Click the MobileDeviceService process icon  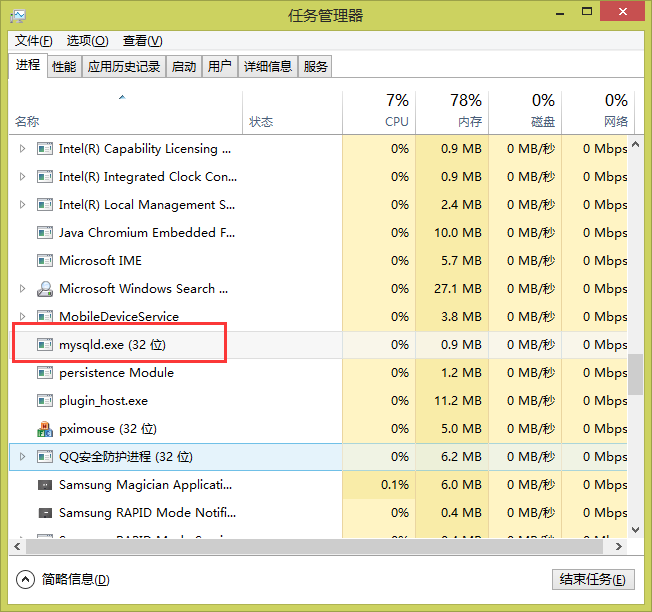tap(45, 317)
